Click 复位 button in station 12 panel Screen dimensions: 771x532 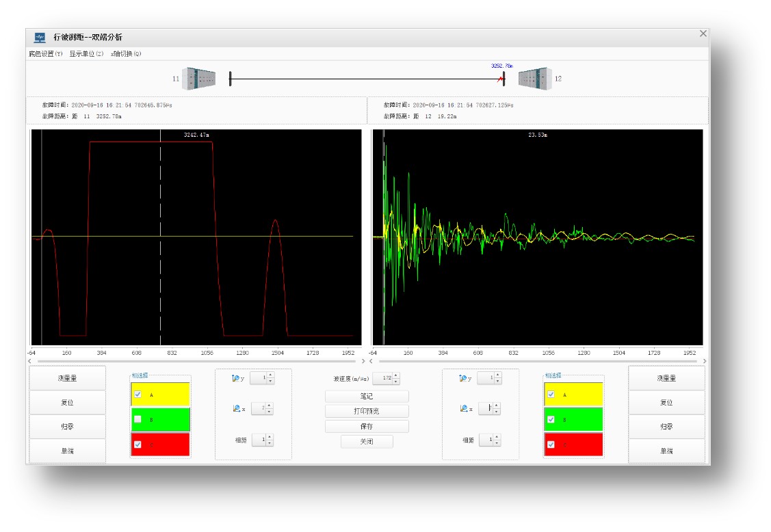click(666, 402)
